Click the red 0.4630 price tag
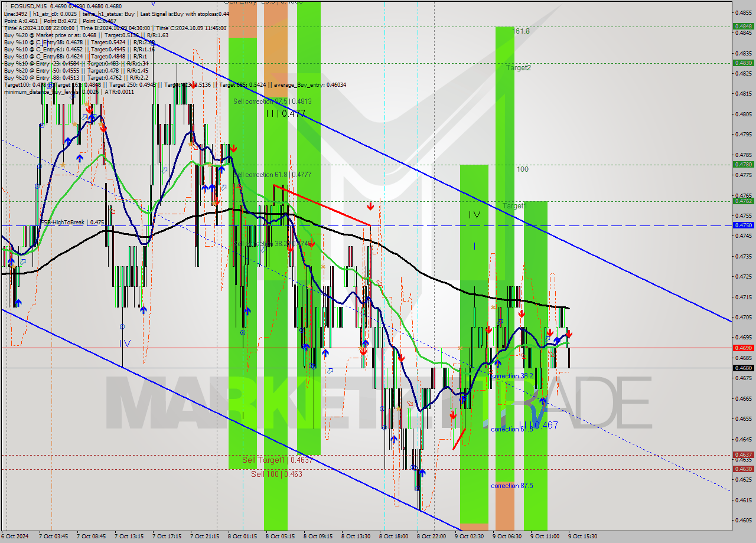Viewport: 756px width, 543px height. [742, 469]
